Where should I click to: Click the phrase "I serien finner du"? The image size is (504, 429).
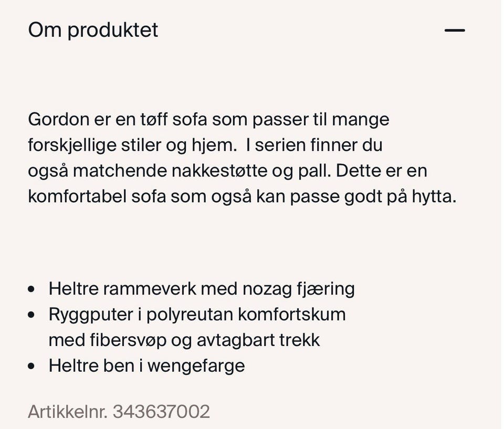click(314, 145)
